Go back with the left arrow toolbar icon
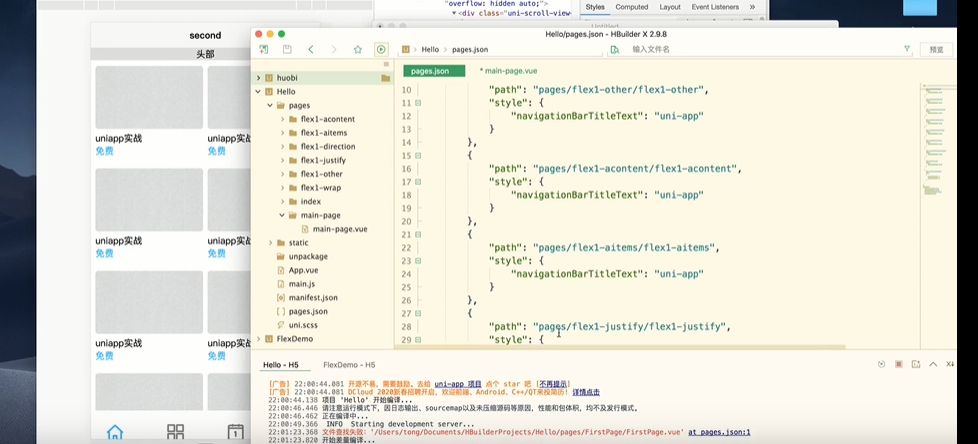 311,49
